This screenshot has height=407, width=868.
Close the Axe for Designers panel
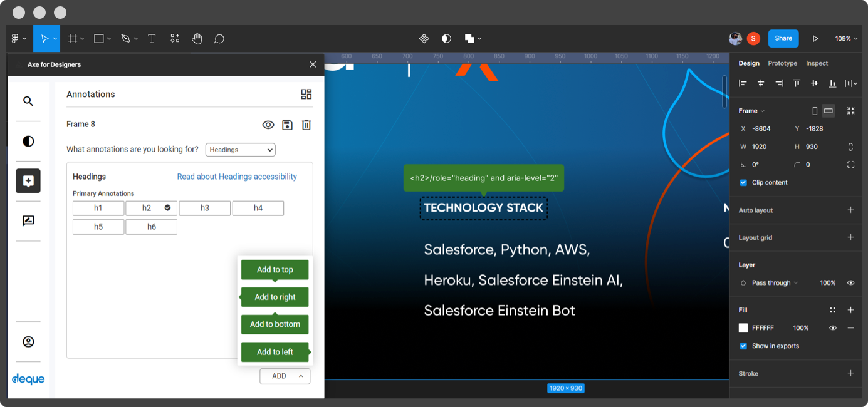313,64
